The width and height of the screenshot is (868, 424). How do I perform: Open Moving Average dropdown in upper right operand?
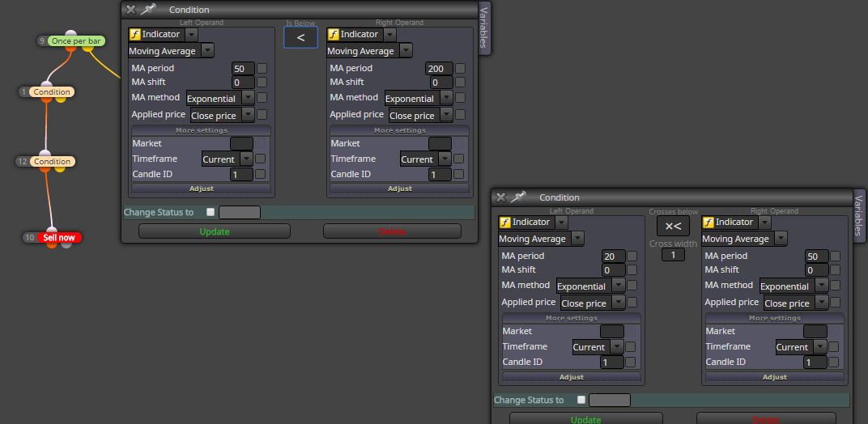406,51
